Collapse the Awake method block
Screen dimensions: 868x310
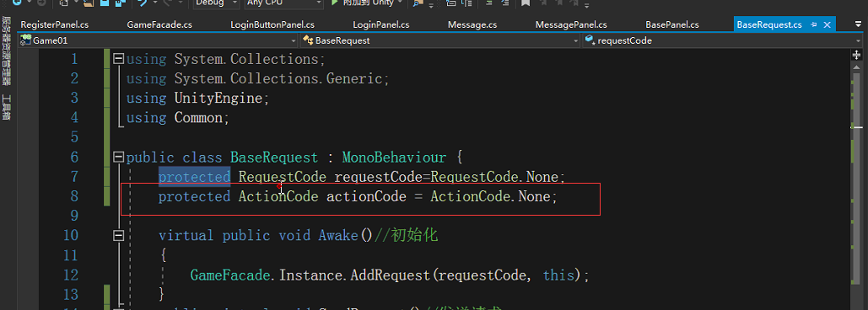[x=118, y=236]
